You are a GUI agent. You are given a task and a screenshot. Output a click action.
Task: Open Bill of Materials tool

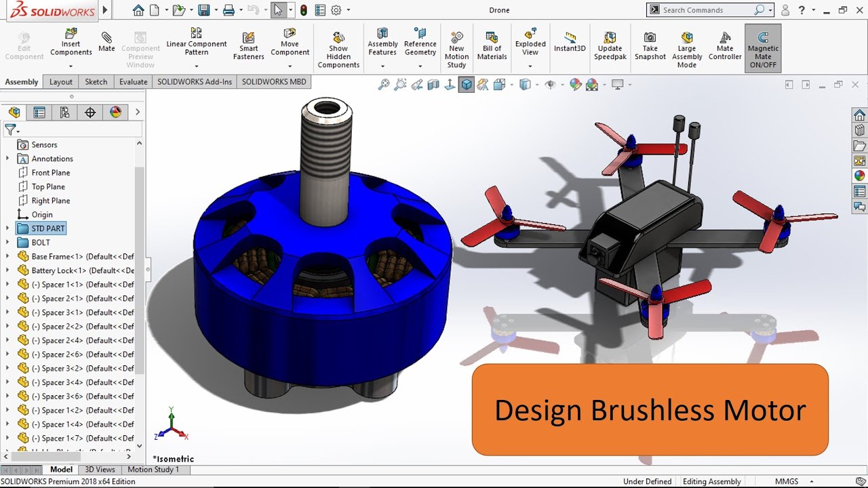(492, 46)
